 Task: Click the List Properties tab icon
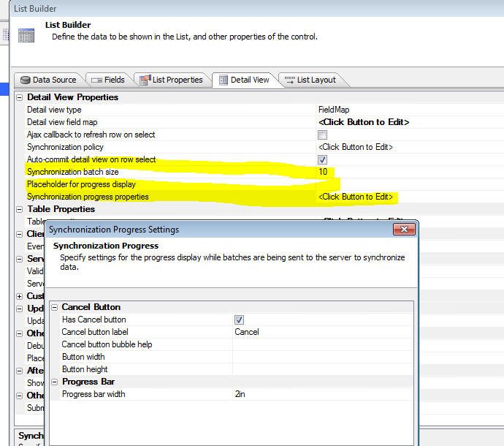pyautogui.click(x=145, y=80)
